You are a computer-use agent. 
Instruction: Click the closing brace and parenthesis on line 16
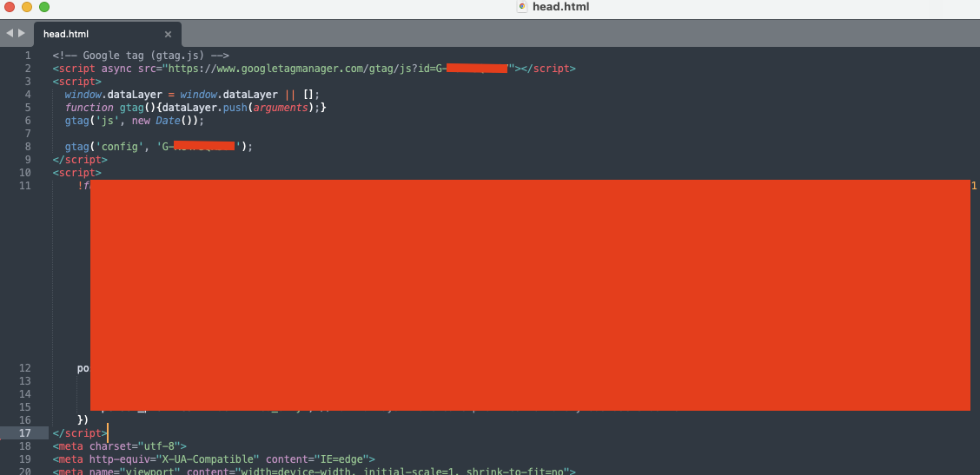pyautogui.click(x=83, y=420)
